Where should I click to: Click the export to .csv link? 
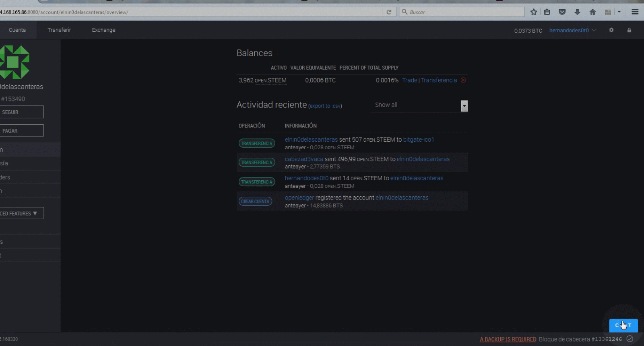[325, 106]
